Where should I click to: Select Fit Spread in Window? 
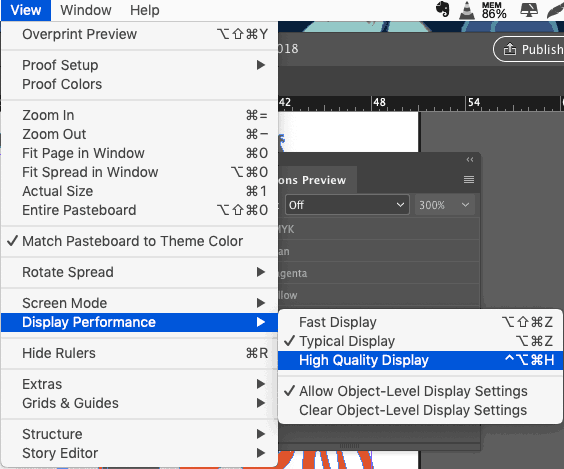pos(139,172)
